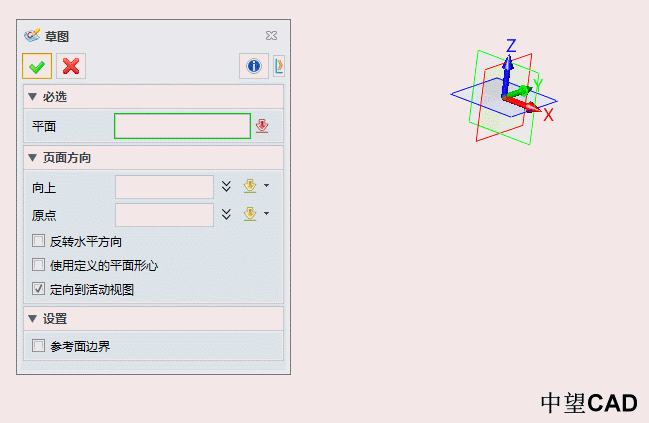Click the 向上 input field

(x=164, y=187)
